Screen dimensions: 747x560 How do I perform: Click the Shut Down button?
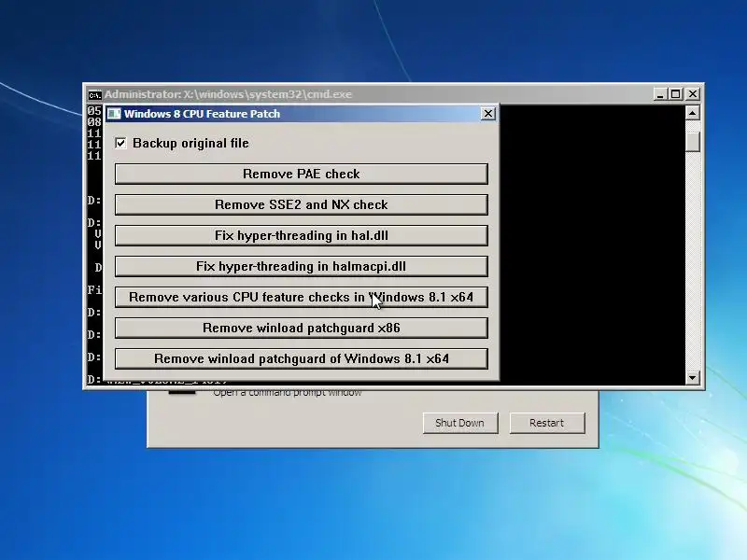460,423
